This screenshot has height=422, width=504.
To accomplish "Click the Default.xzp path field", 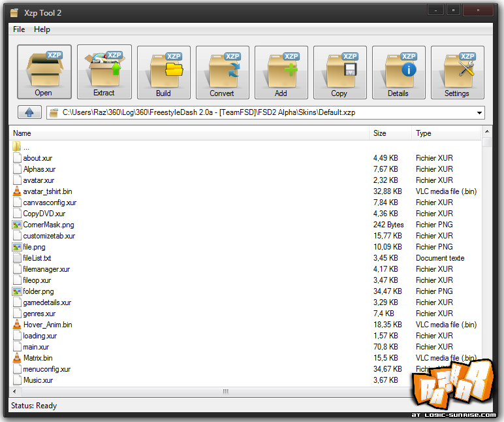I will (266, 112).
